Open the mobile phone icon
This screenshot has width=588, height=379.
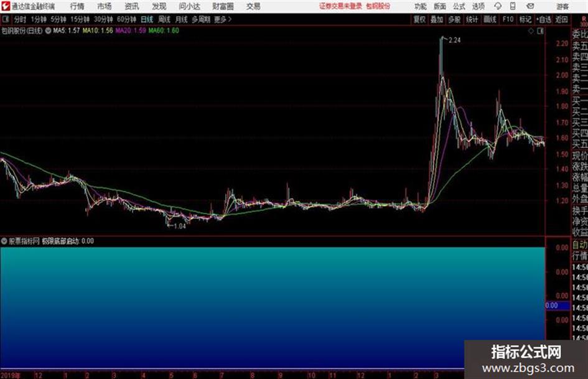513,6
